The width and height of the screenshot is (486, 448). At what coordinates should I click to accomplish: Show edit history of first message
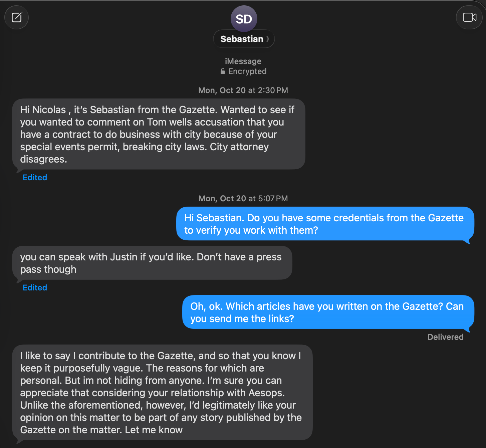[x=35, y=178]
